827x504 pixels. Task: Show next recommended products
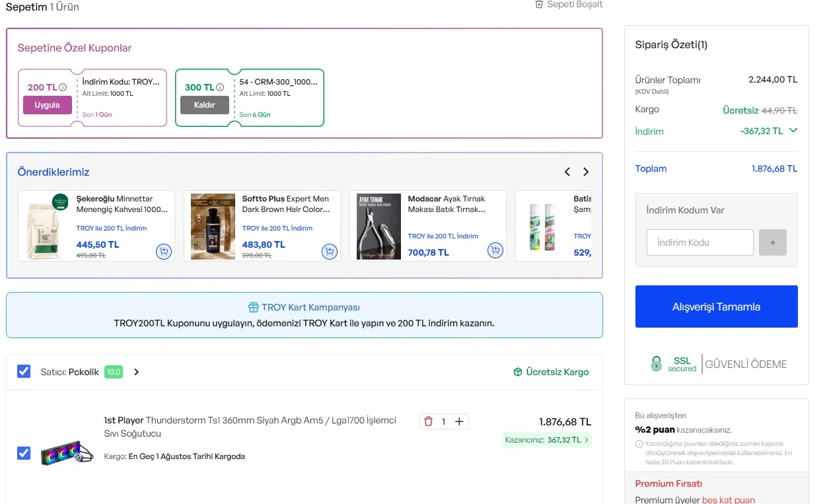[586, 172]
